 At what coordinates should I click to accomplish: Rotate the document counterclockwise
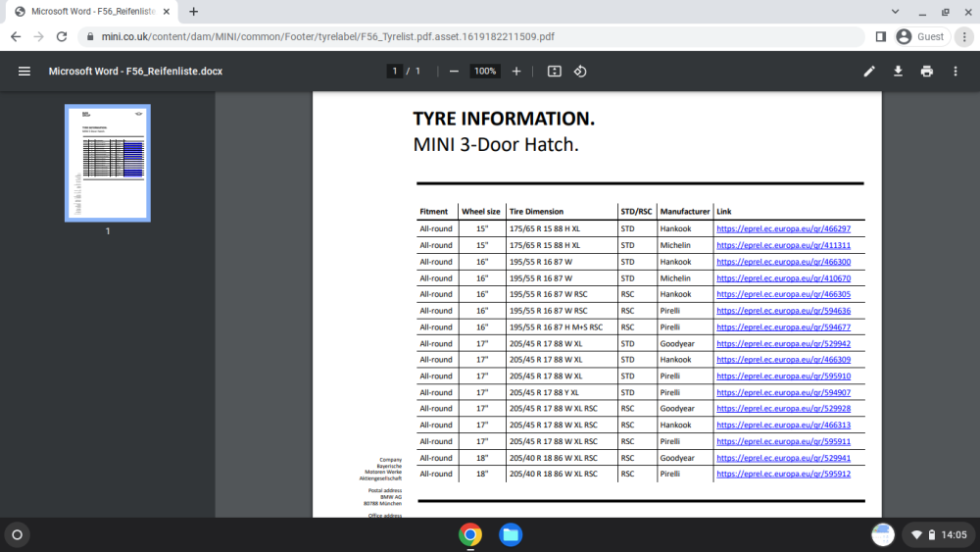click(x=580, y=72)
